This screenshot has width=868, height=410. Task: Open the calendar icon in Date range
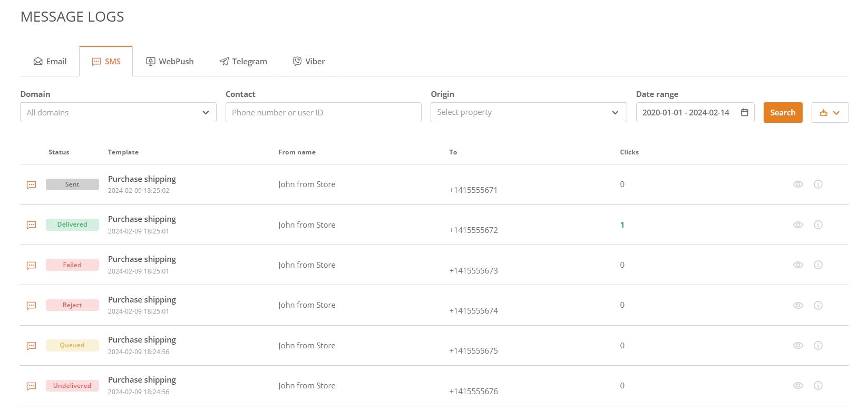pos(744,112)
